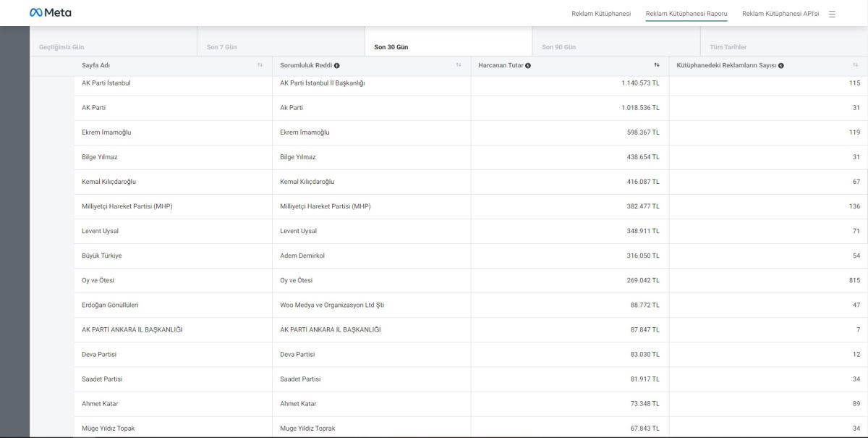
Task: Open the hamburger menu icon
Action: 832,14
